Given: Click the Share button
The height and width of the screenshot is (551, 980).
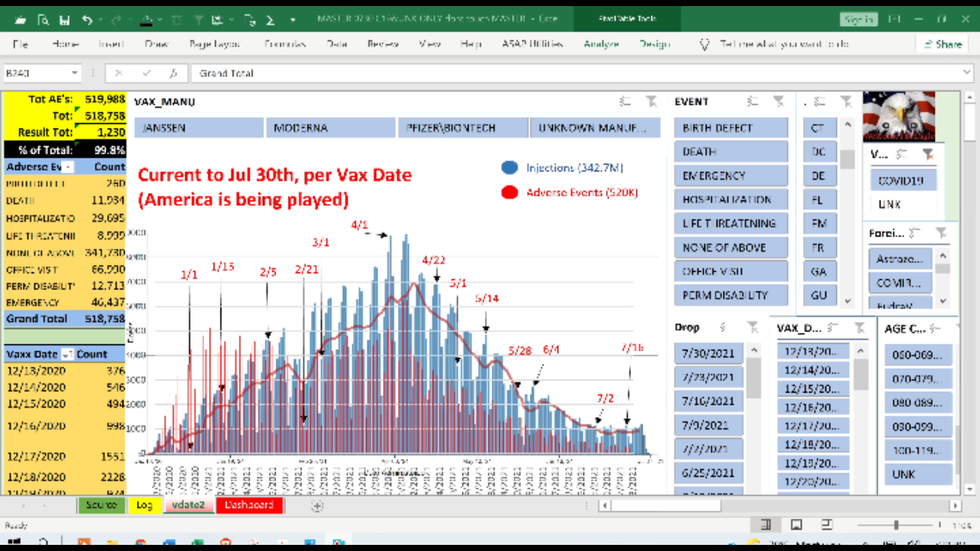Looking at the screenshot, I should (x=942, y=44).
